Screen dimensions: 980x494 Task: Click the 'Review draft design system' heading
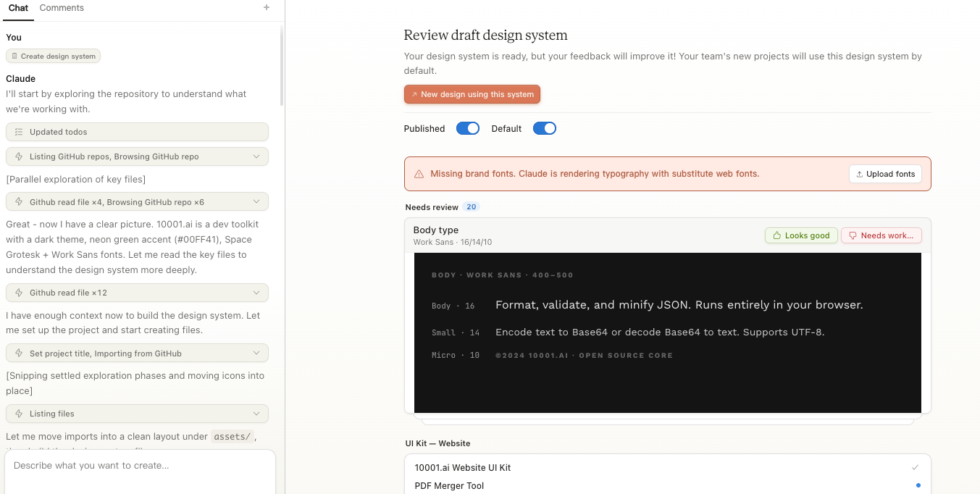(485, 35)
